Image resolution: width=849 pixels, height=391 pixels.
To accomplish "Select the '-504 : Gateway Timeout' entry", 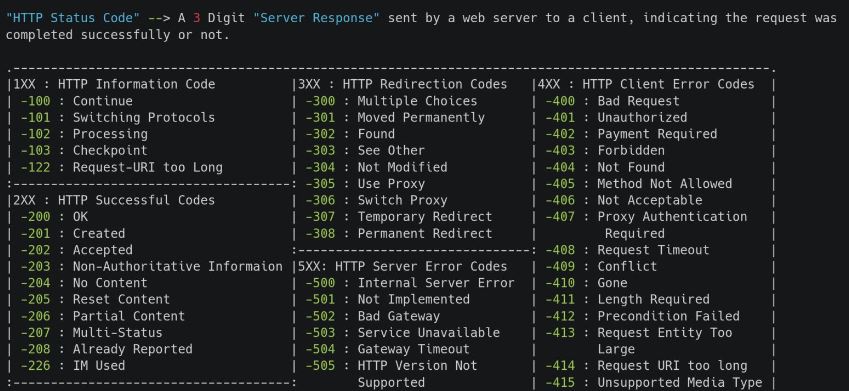I will 388,349.
